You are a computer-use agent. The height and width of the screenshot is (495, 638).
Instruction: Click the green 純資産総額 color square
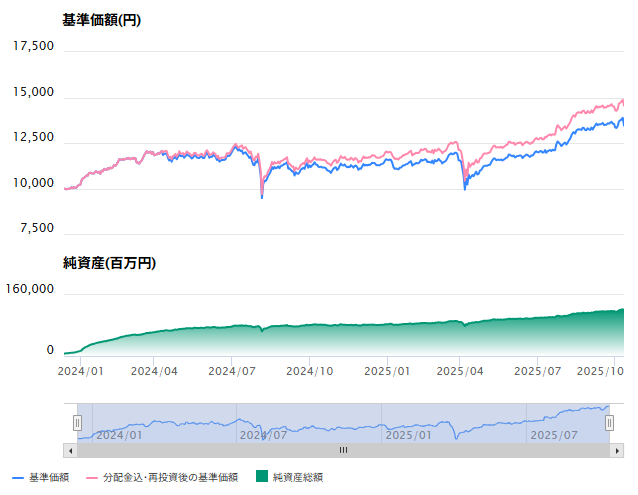(x=262, y=478)
